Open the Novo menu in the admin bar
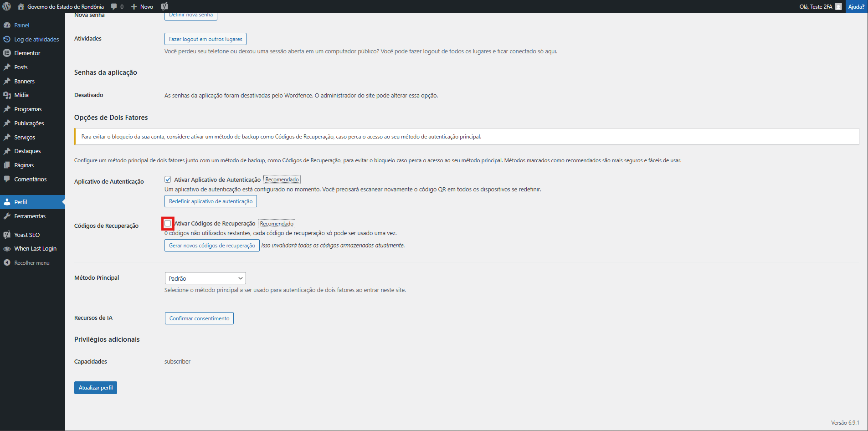Image resolution: width=868 pixels, height=431 pixels. click(x=141, y=6)
